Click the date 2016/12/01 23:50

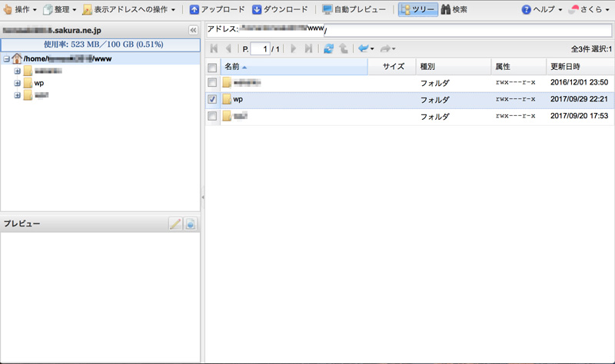tap(579, 82)
